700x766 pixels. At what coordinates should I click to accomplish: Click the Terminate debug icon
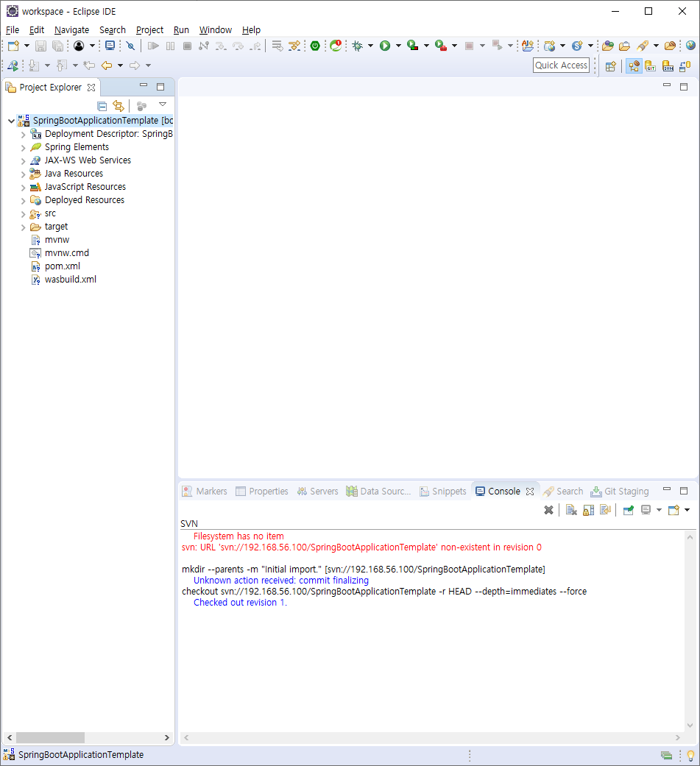pyautogui.click(x=187, y=46)
